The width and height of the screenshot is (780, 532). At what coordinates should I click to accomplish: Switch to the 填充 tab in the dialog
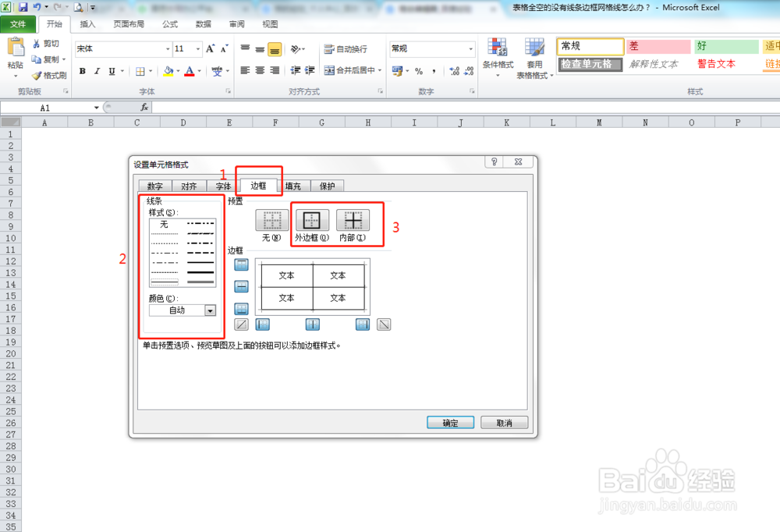(293, 186)
